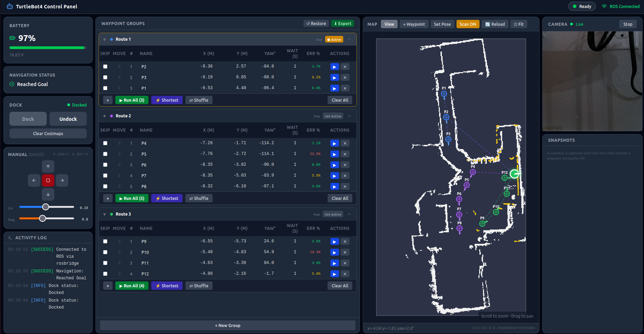
Task: Tick the skip checkbox for P6
Action: pyautogui.click(x=105, y=165)
